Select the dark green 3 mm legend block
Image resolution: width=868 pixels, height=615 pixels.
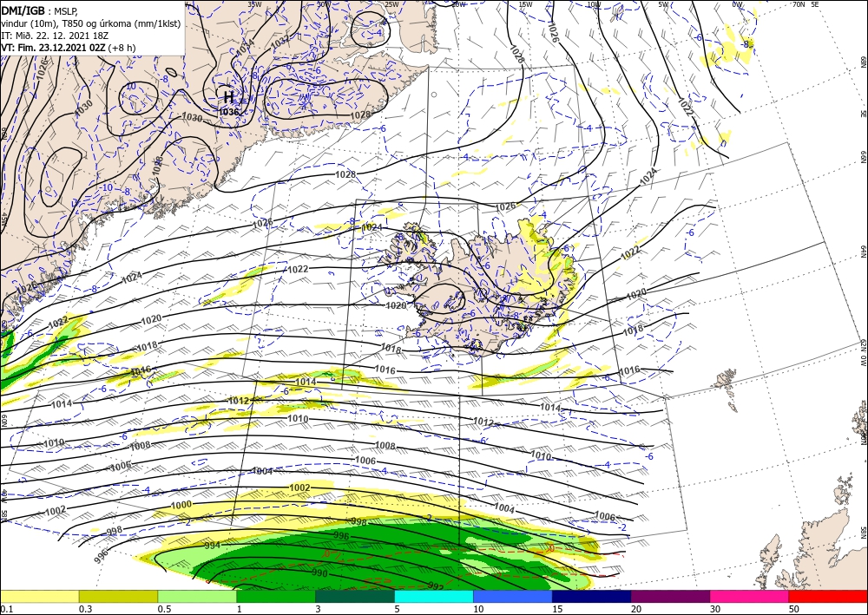coord(355,596)
